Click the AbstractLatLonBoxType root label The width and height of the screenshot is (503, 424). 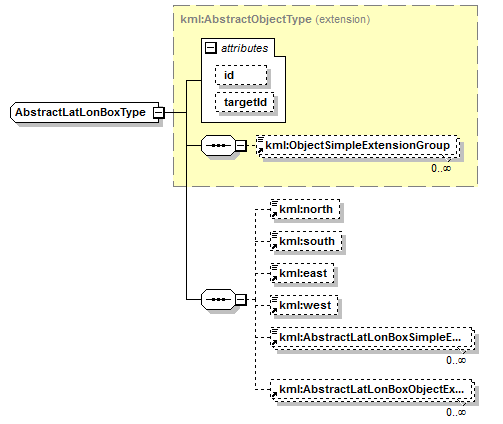pyautogui.click(x=80, y=113)
